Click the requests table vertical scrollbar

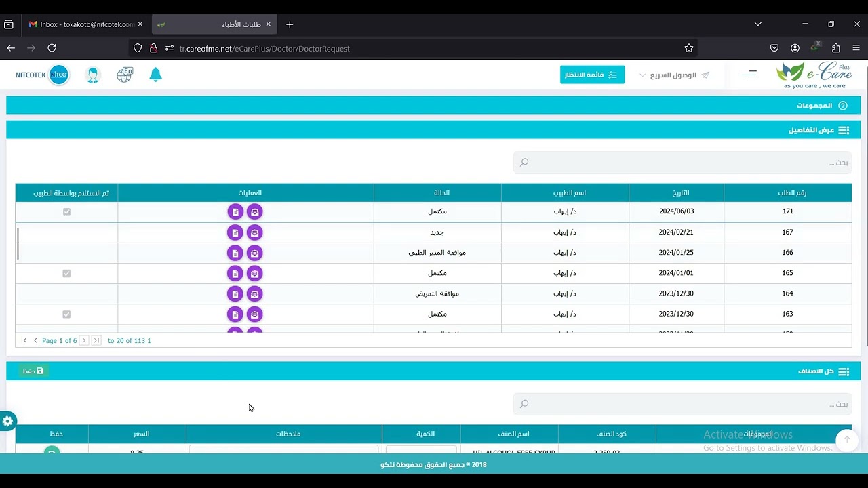tap(18, 244)
